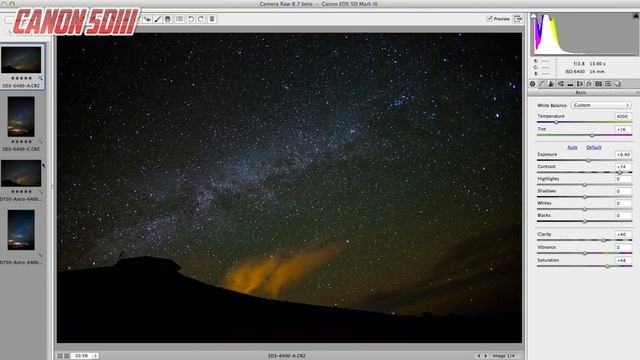This screenshot has height=360, width=640.
Task: Rotate image 90 degrees clockwise
Action: pos(201,19)
